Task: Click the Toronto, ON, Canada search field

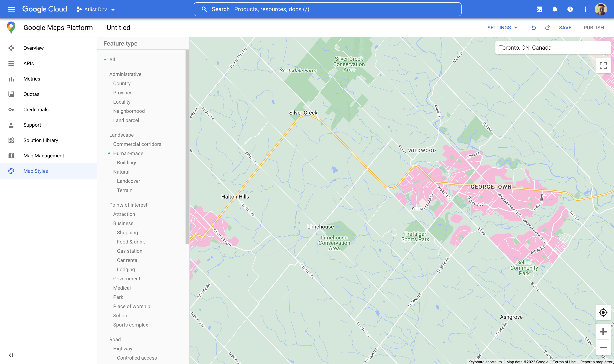Action: click(x=553, y=48)
